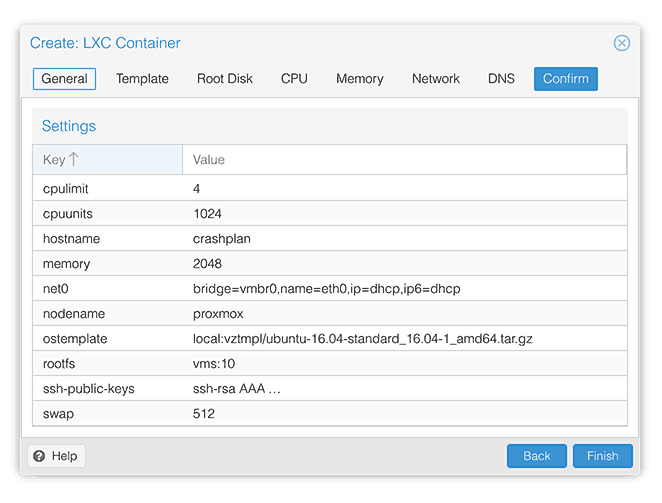Image resolution: width=662 pixels, height=503 pixels.
Task: Close the Create LXC Container dialog
Action: point(621,43)
